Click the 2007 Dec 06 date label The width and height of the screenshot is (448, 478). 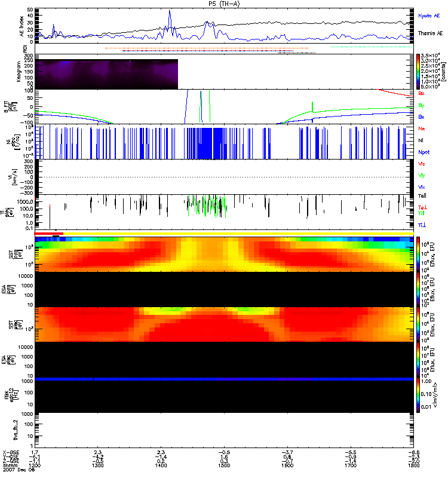(x=19, y=470)
